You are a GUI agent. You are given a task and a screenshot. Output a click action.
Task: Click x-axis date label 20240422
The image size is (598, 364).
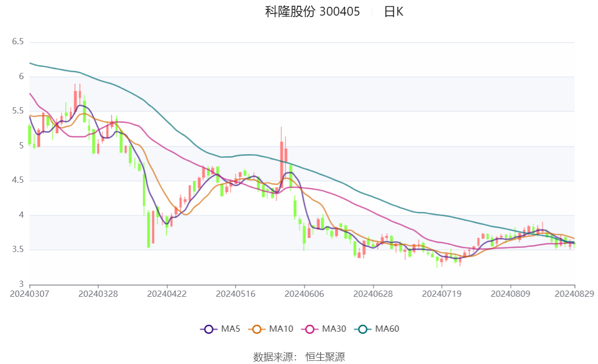coord(167,294)
